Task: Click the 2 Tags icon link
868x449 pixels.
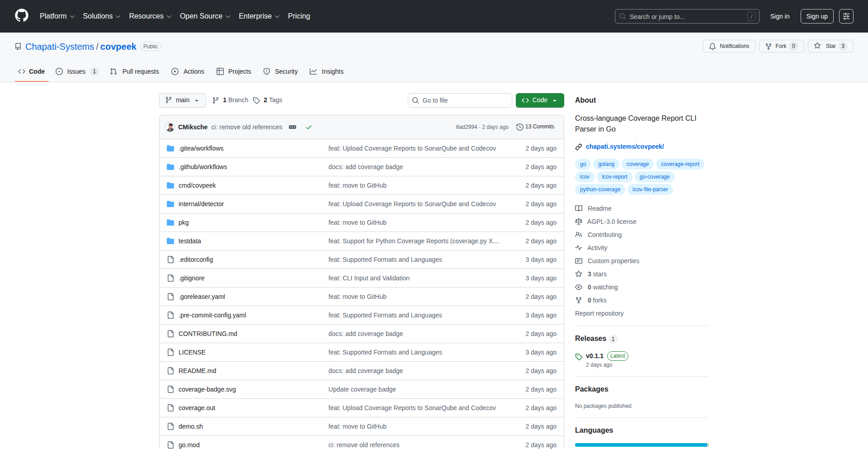Action: click(x=256, y=100)
